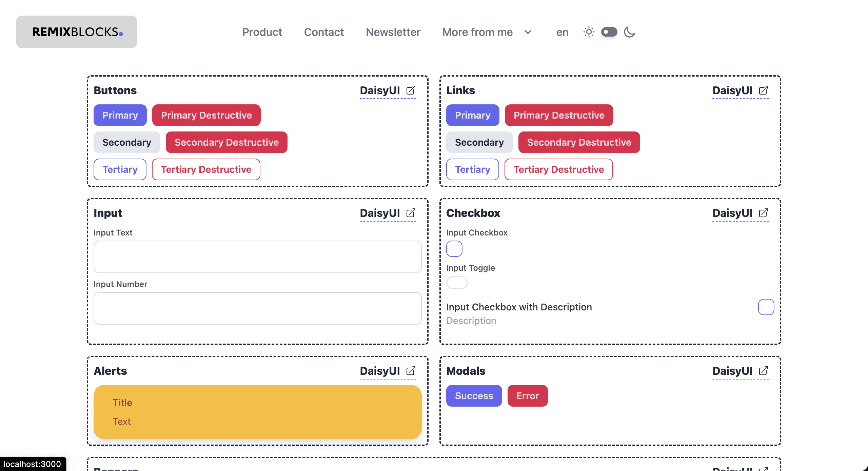Click the Tertiary link in Links panel
Image resolution: width=868 pixels, height=471 pixels.
click(472, 169)
